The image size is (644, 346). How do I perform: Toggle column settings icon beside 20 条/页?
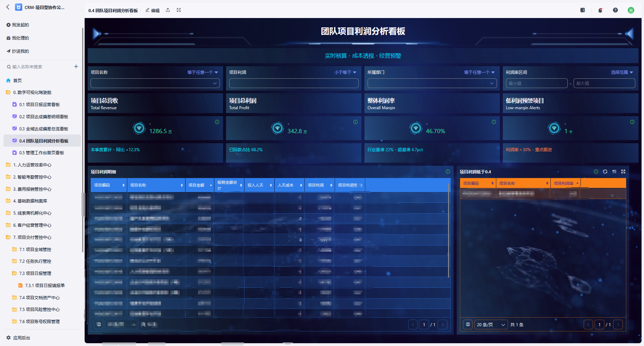[468, 325]
